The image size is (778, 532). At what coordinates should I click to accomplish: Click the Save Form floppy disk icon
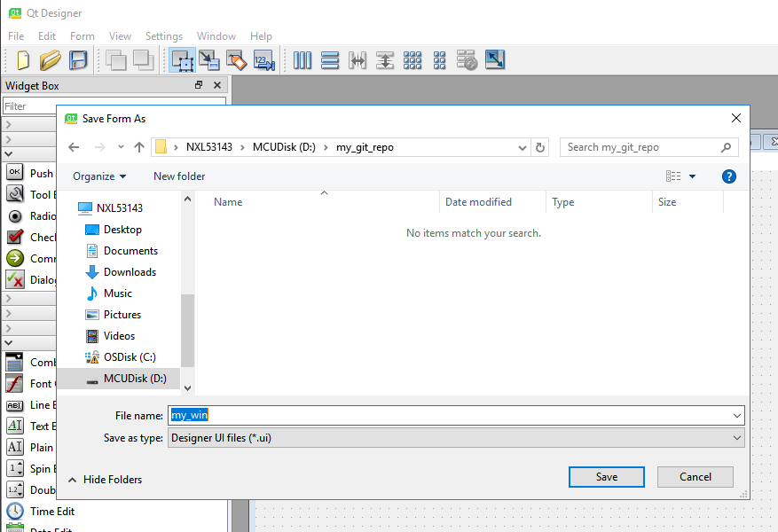coord(78,60)
